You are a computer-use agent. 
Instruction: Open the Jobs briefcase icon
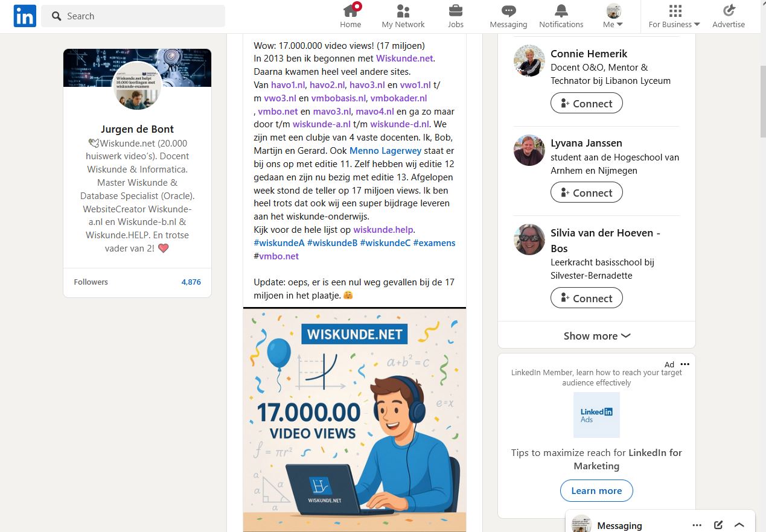[456, 11]
